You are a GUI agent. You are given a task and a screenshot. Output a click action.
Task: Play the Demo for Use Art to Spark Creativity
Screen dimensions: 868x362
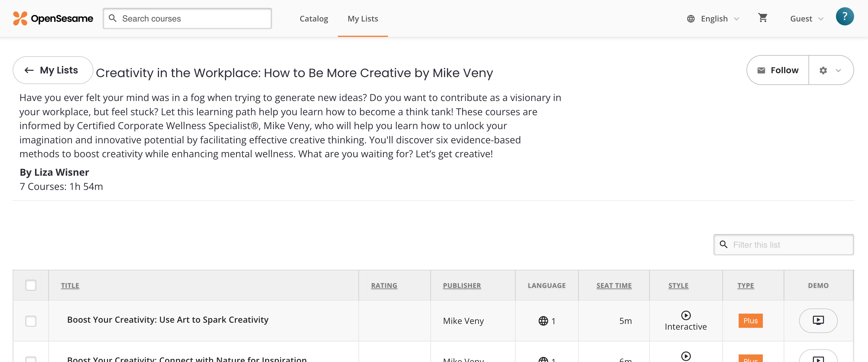(x=818, y=321)
